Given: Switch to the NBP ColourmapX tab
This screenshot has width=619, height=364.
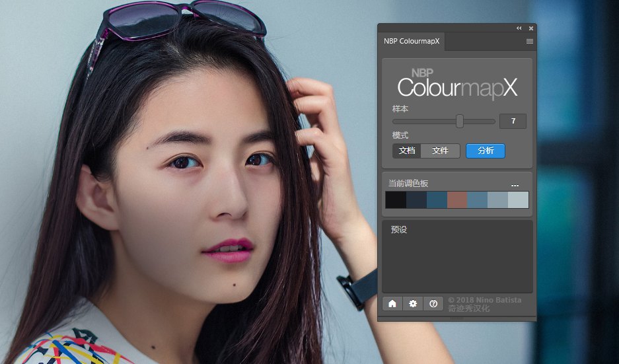Looking at the screenshot, I should (412, 41).
